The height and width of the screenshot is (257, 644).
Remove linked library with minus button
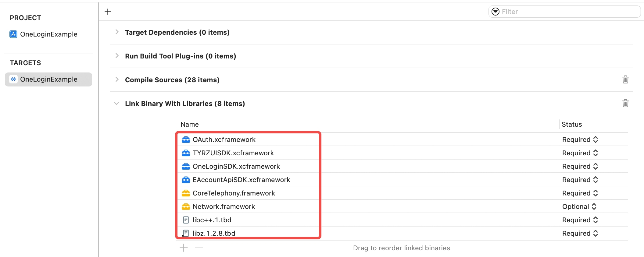pyautogui.click(x=199, y=248)
